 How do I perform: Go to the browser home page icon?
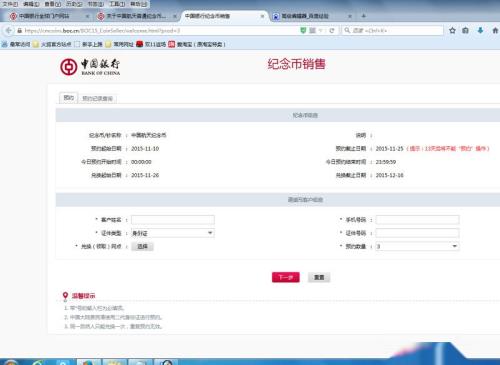pyautogui.click(x=495, y=30)
